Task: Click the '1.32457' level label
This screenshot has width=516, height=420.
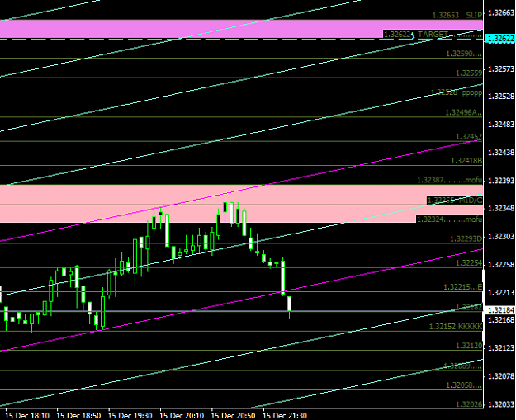Action: point(469,136)
